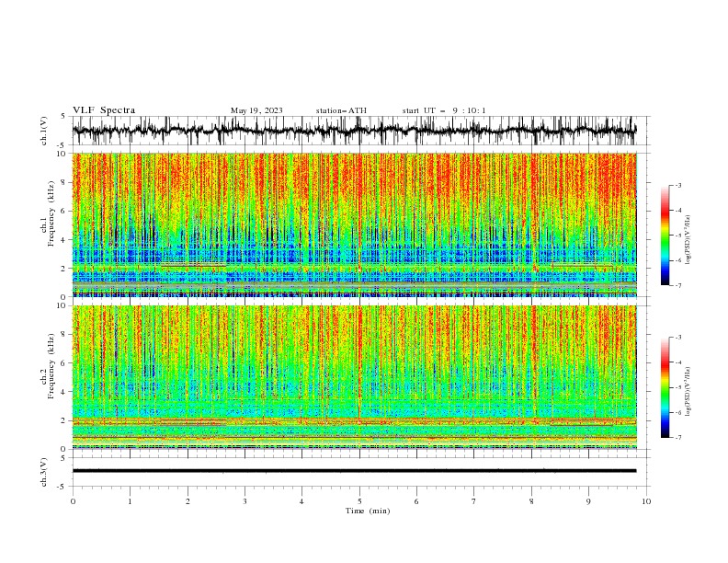Click the time axis tick label "8"
The width and height of the screenshot is (728, 563).
[x=531, y=501]
